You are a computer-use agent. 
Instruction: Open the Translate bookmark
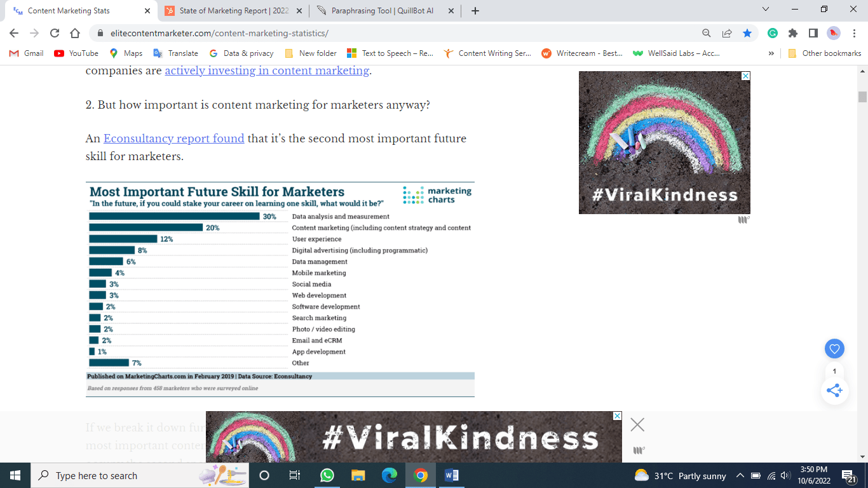pos(176,53)
